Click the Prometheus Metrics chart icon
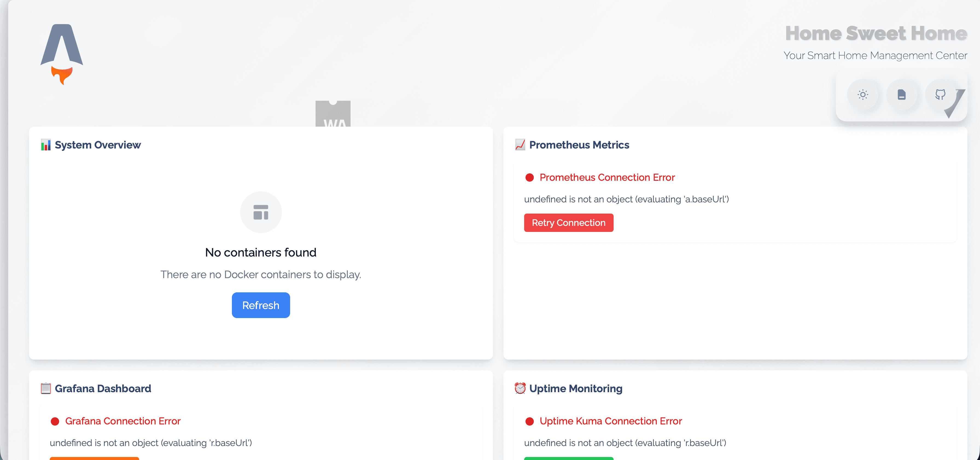The width and height of the screenshot is (980, 460). [520, 145]
